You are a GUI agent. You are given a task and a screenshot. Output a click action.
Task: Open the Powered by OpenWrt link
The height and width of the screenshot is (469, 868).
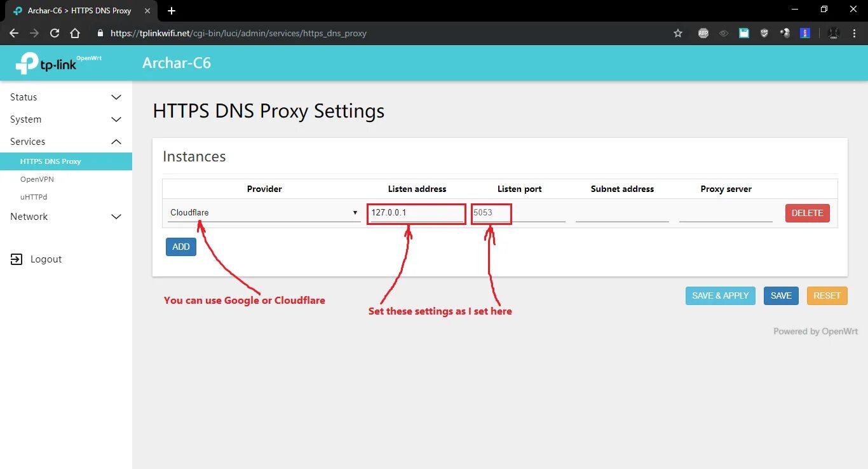tap(816, 331)
